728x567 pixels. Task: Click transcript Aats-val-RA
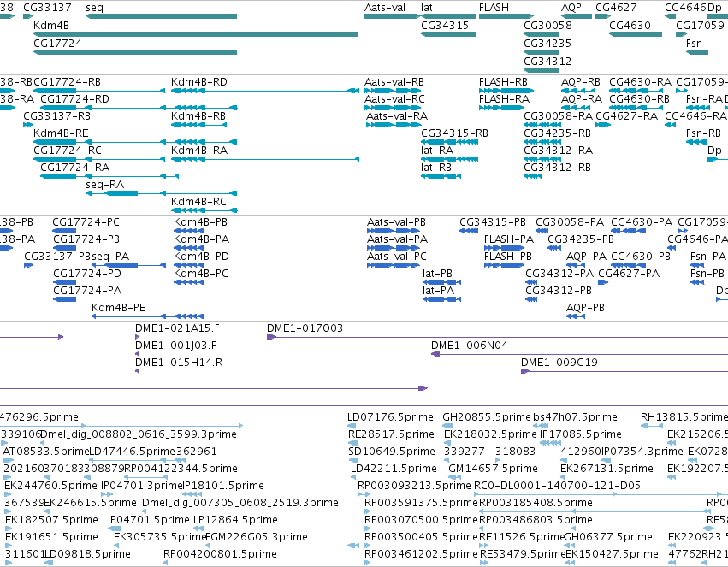pos(396,116)
